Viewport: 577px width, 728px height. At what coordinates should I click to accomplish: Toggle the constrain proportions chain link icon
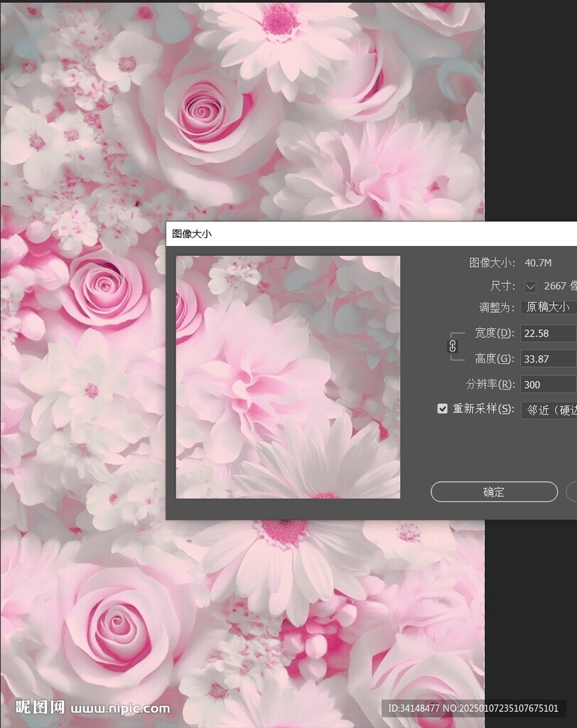click(x=452, y=346)
